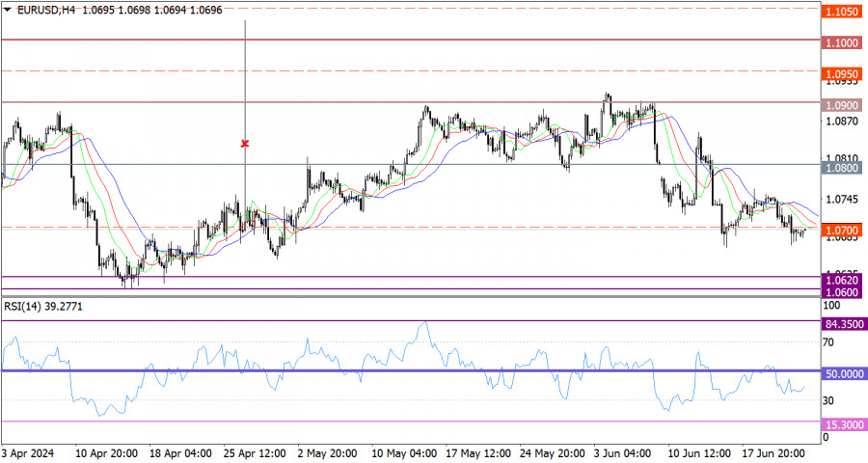Click the 1.1000 price level label

841,42
